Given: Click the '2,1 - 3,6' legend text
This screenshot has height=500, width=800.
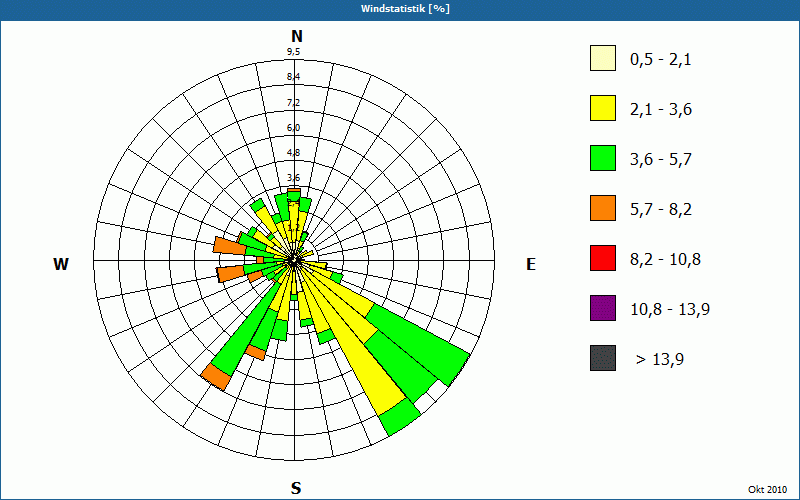Looking at the screenshot, I should pos(661,110).
